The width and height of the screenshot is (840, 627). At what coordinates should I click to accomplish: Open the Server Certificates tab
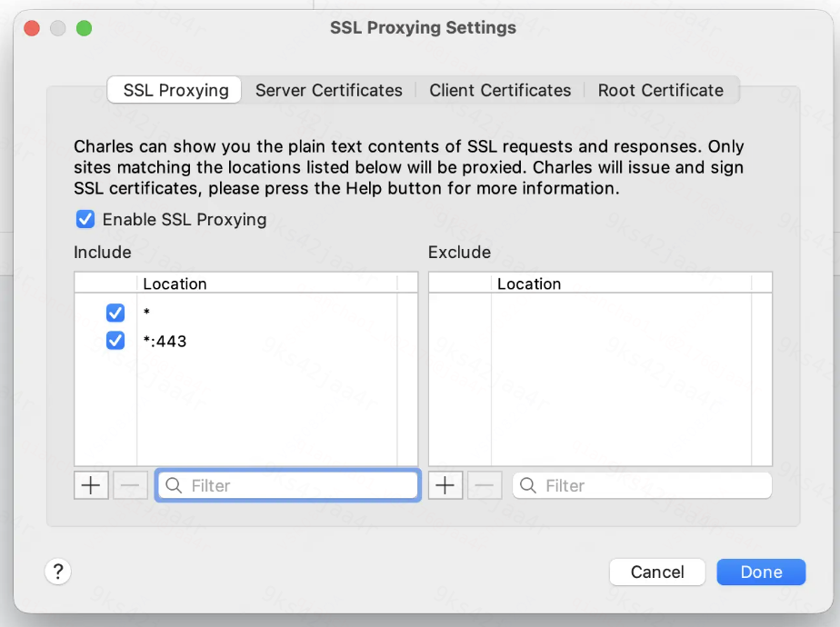(329, 90)
